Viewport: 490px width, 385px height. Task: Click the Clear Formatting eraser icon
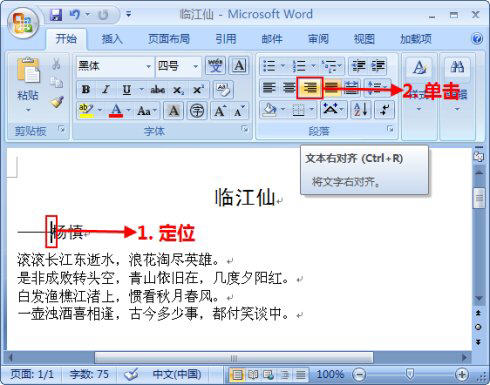[223, 89]
